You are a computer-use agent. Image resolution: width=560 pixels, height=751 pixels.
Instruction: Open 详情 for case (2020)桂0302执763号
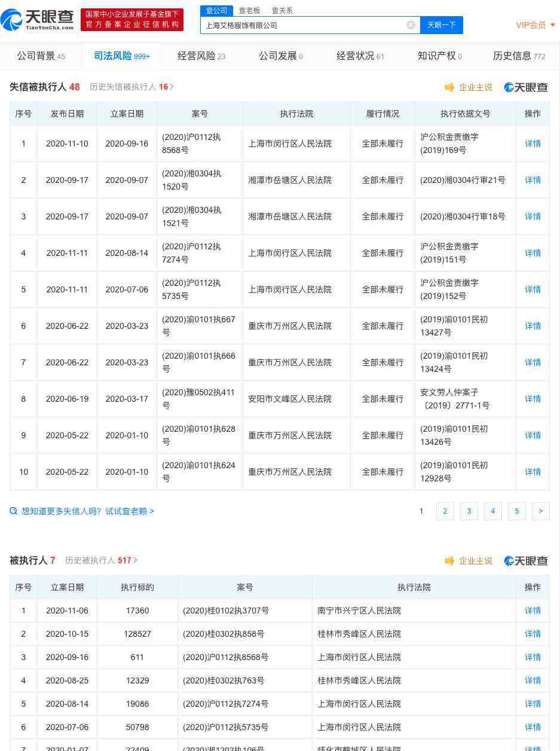pos(533,680)
